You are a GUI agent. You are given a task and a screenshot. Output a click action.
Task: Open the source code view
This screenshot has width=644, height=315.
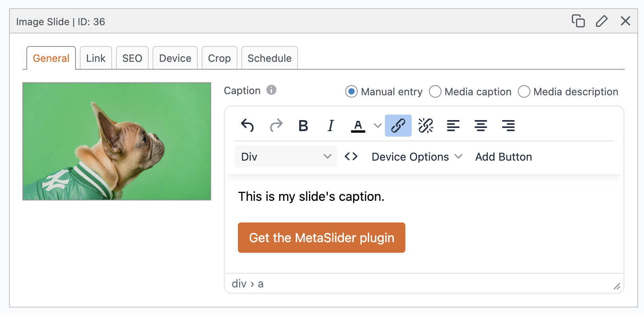click(351, 157)
